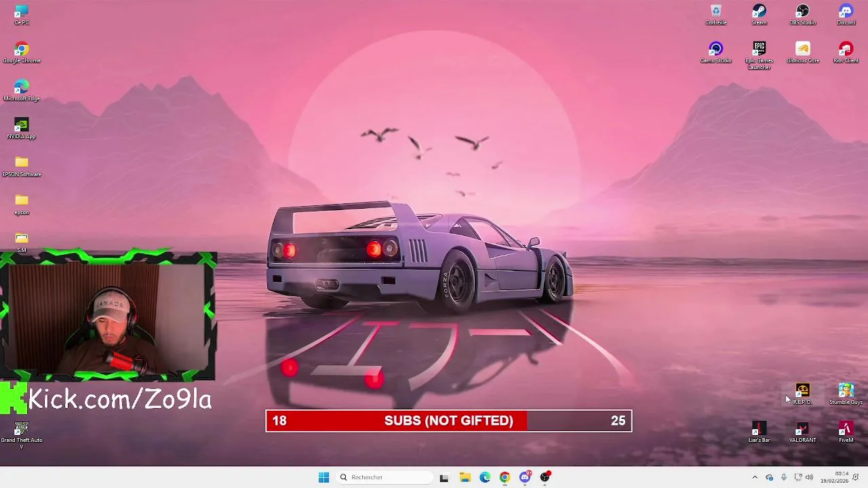Expand the hidden system tray icons chevron
This screenshot has height=488, width=868.
point(755,477)
